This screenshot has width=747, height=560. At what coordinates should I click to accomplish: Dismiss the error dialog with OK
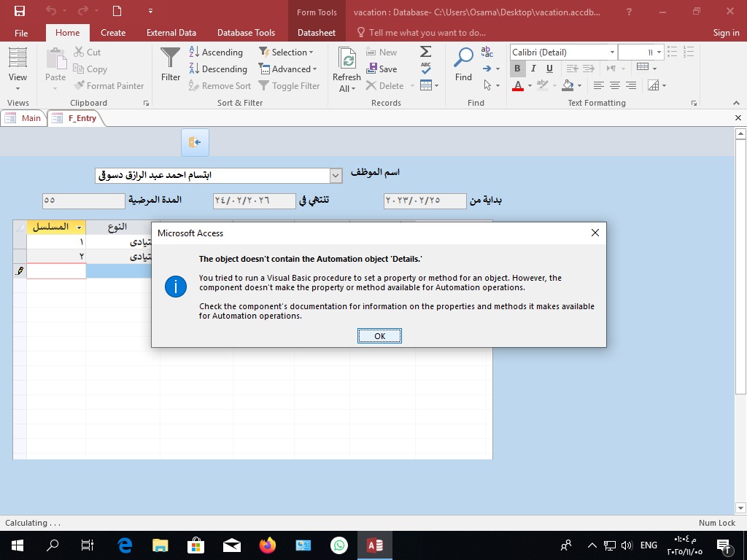[379, 335]
